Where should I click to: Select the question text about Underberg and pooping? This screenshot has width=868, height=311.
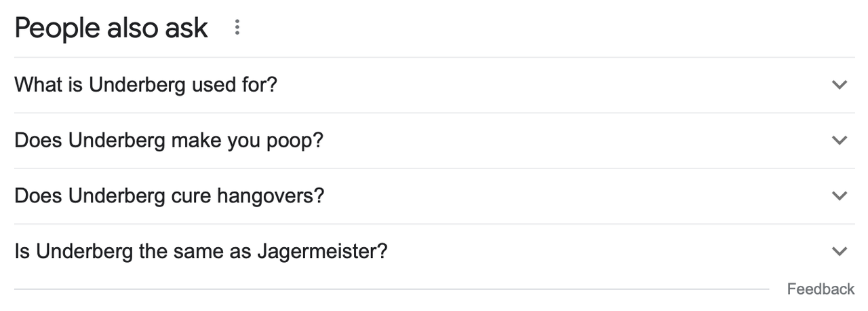pos(169,141)
